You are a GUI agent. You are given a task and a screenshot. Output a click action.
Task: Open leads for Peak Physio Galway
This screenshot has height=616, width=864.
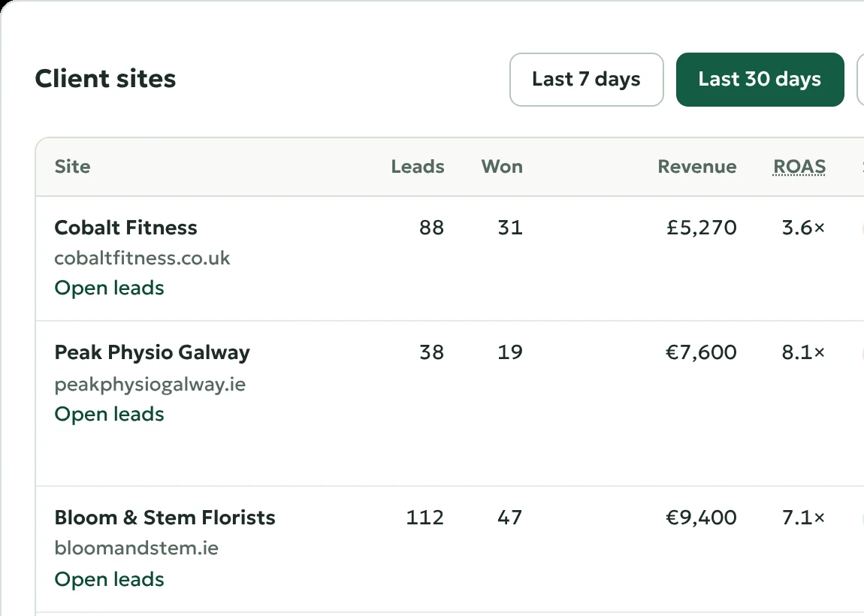[x=109, y=414]
